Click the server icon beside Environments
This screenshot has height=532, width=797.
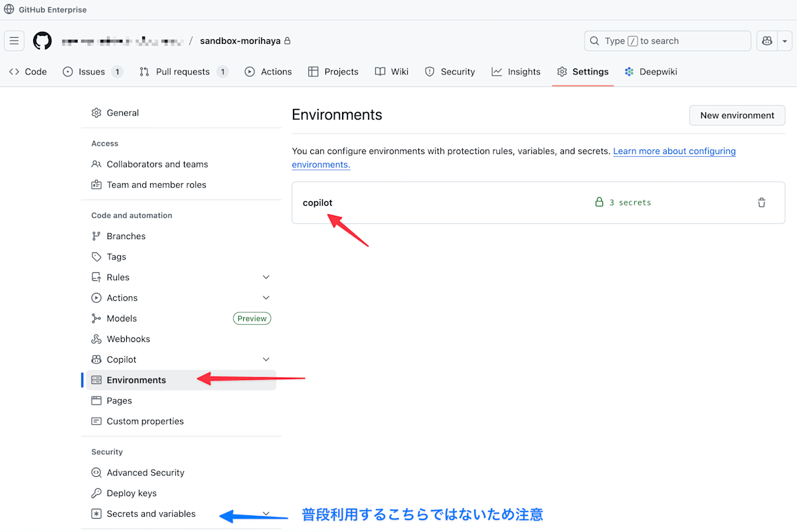(96, 380)
